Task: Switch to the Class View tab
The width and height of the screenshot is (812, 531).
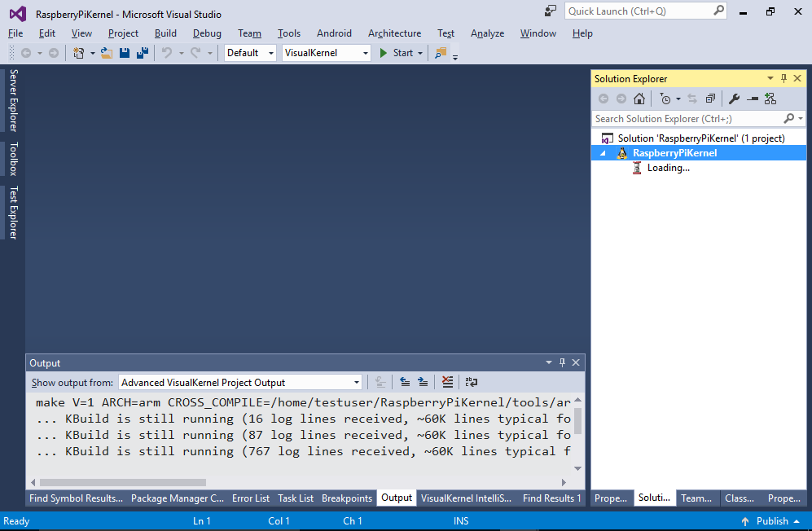Action: [740, 498]
